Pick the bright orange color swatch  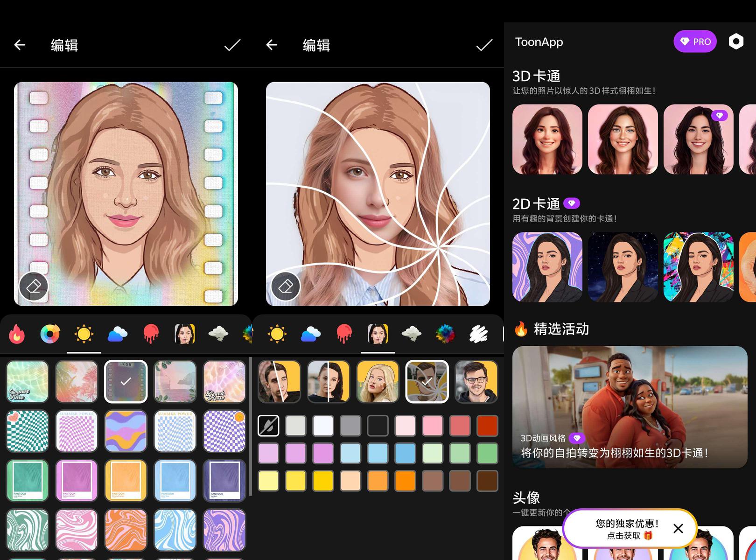pos(405,481)
